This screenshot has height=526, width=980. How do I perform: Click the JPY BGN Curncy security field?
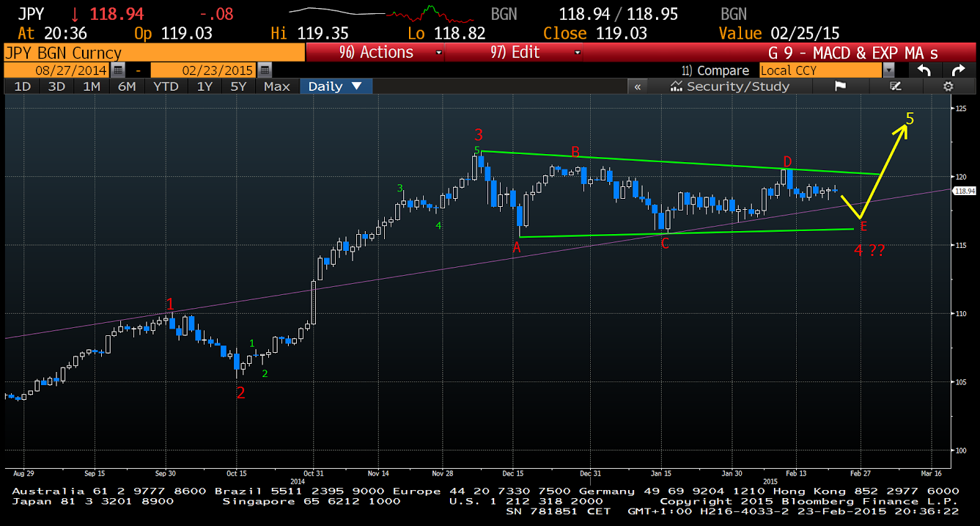[152, 53]
